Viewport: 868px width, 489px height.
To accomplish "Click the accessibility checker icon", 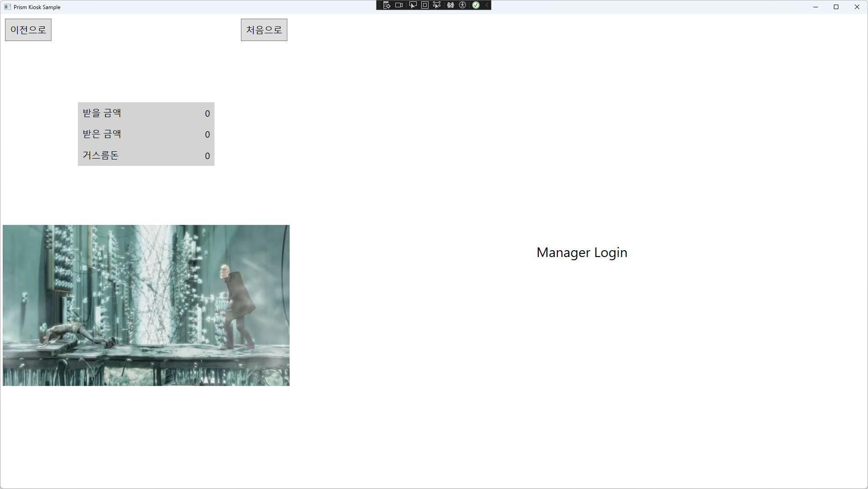I will (463, 5).
